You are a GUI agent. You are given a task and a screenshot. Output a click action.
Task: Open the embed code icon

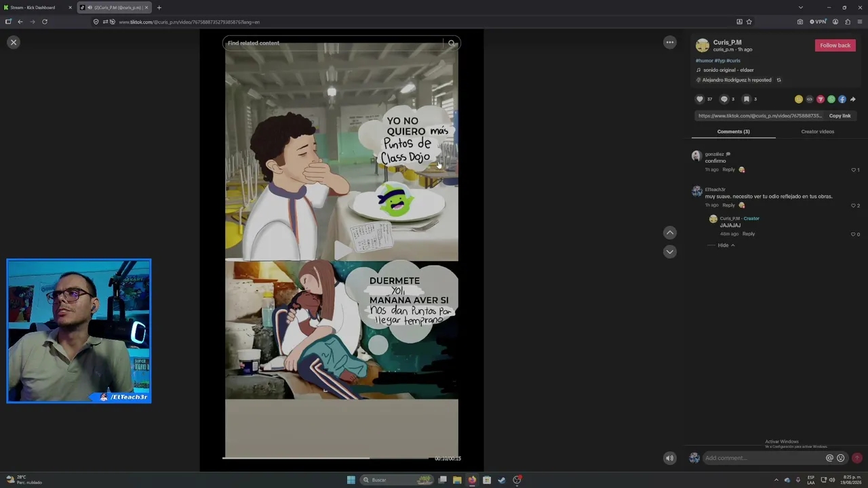pos(810,99)
